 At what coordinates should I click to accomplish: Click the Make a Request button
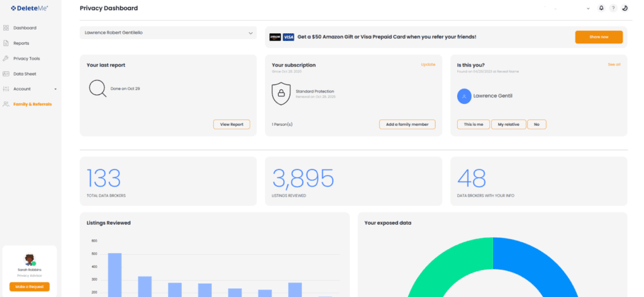click(x=29, y=287)
